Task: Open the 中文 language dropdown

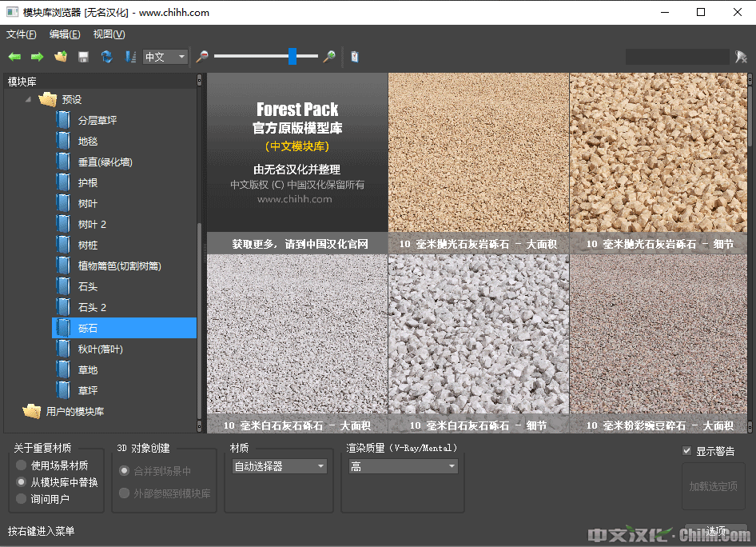Action: [165, 57]
